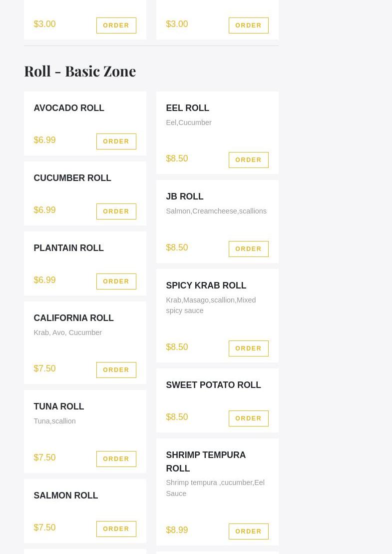The height and width of the screenshot is (554, 392).
Task: Select the JB Roll item name
Action: (184, 196)
